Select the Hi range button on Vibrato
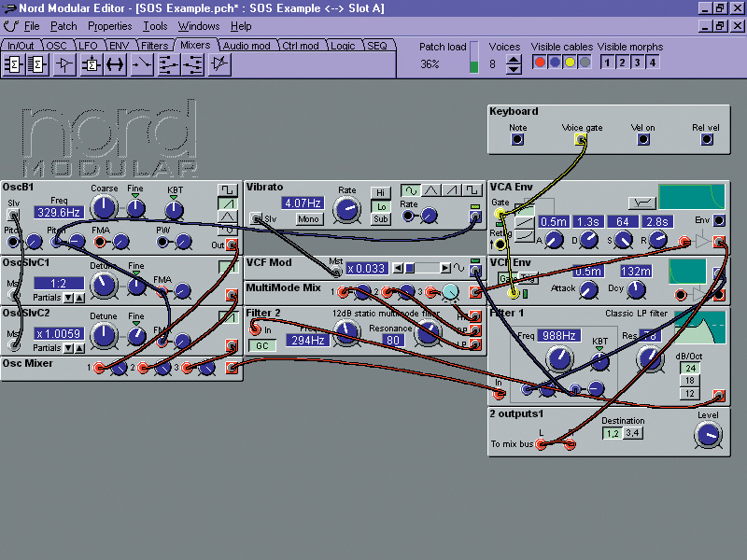This screenshot has width=747, height=560. [x=381, y=192]
